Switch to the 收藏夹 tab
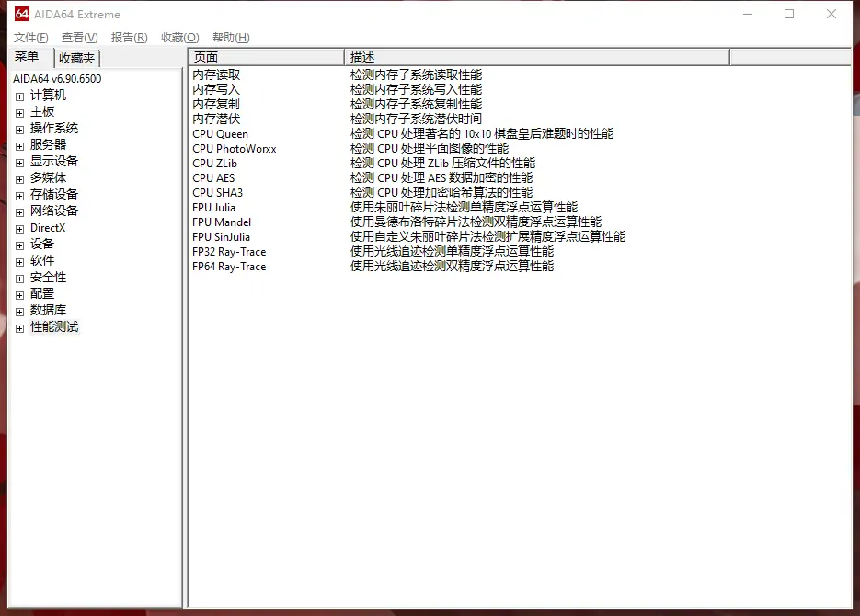The height and width of the screenshot is (616, 860). (76, 57)
